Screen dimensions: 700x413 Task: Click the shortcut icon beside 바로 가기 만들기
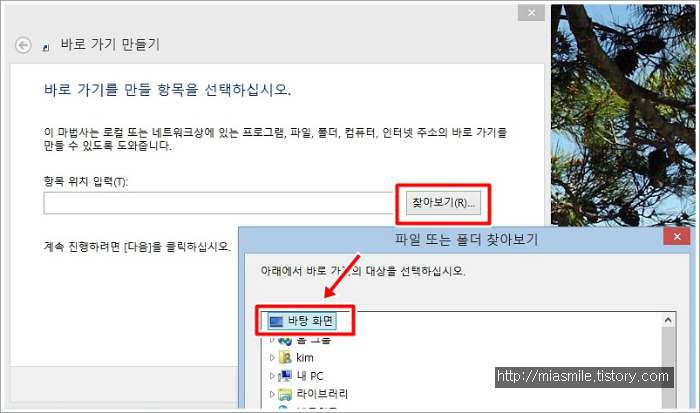click(x=46, y=47)
